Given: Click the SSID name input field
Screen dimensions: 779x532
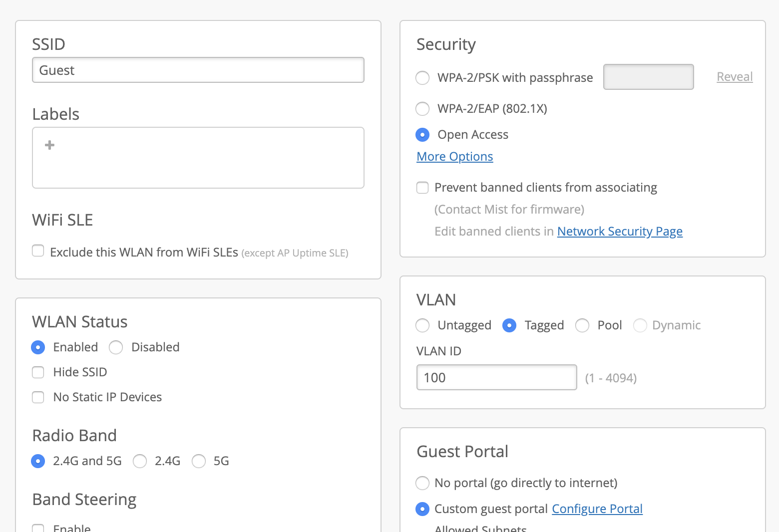Looking at the screenshot, I should [198, 70].
